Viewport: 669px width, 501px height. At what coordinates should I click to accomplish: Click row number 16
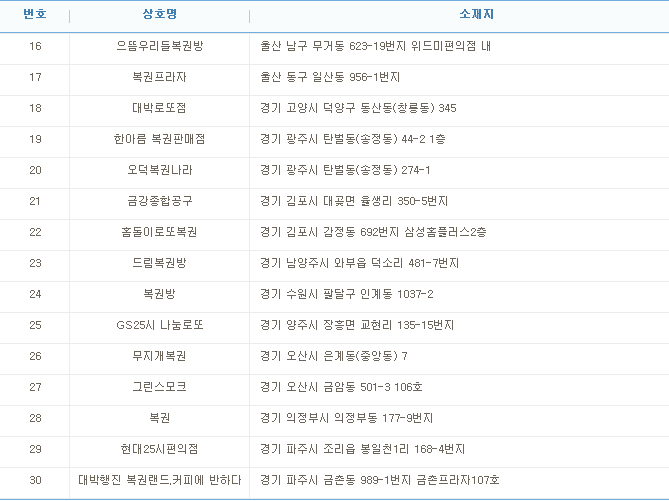35,46
